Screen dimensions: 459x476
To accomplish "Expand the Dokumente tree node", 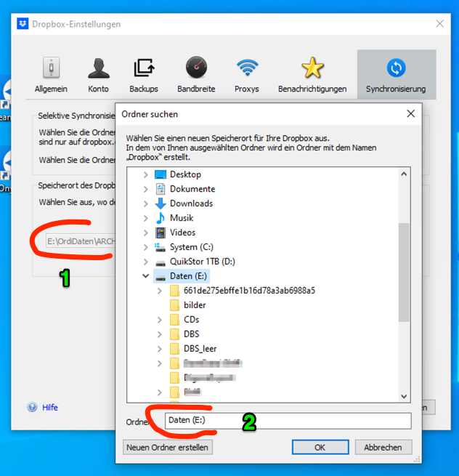I will (146, 189).
